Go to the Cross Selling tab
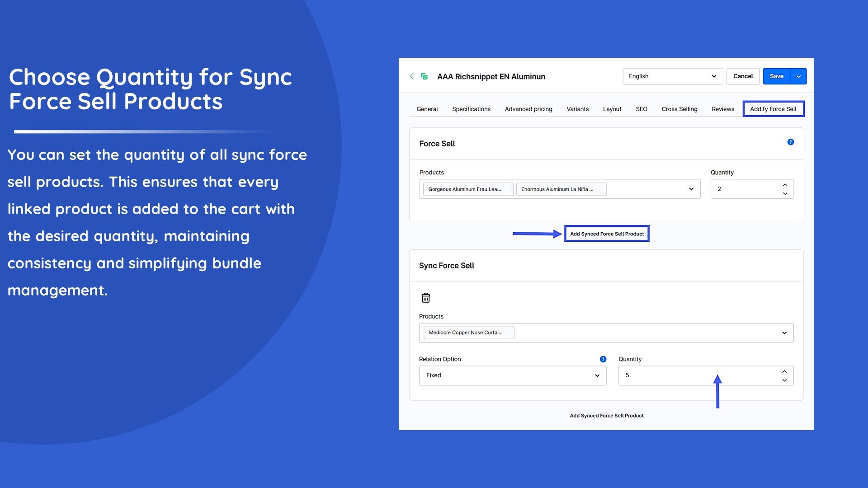Screen dimensions: 868x488 click(679, 109)
